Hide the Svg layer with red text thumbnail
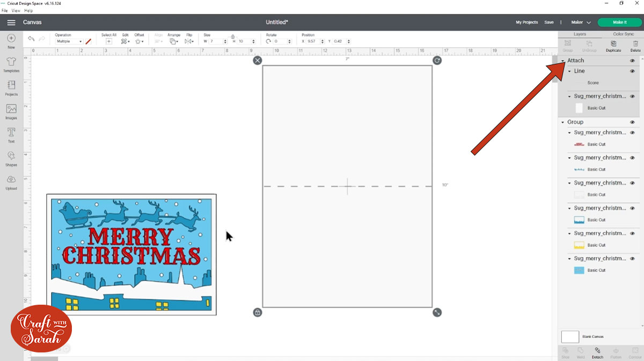This screenshot has width=644, height=361. click(632, 132)
